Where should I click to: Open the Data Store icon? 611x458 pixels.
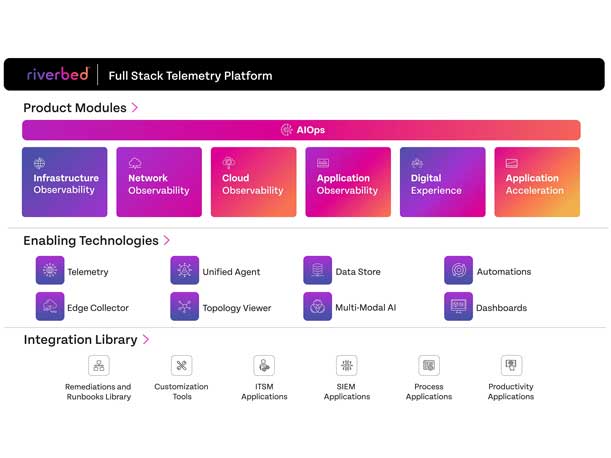[318, 271]
